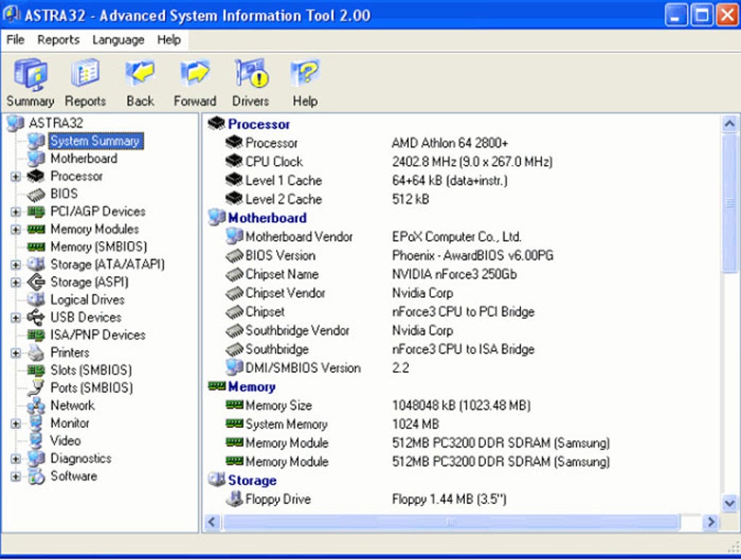Image resolution: width=741 pixels, height=560 pixels.
Task: Expand the Printers node
Action: pos(15,353)
